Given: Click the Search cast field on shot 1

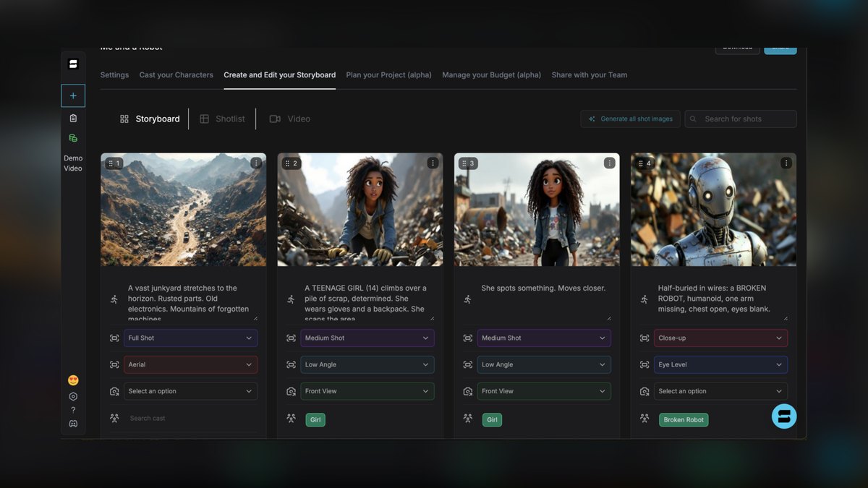Looking at the screenshot, I should pyautogui.click(x=191, y=418).
